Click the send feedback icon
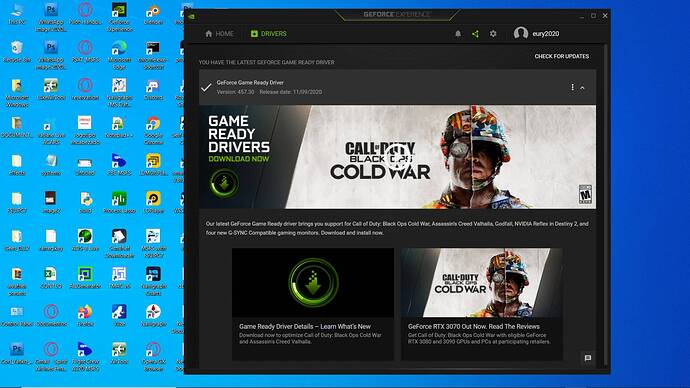The image size is (690, 388). click(587, 358)
